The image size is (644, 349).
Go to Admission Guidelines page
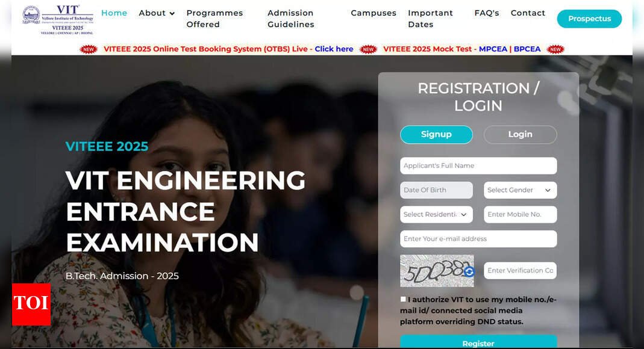click(x=291, y=19)
